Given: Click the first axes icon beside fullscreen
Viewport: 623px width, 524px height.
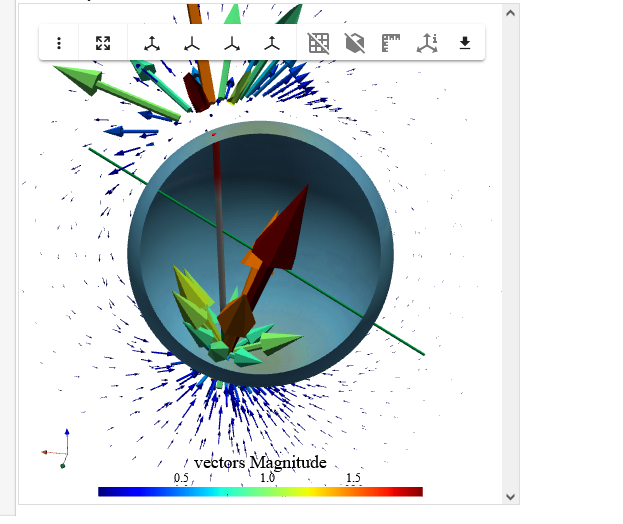Looking at the screenshot, I should point(151,43).
